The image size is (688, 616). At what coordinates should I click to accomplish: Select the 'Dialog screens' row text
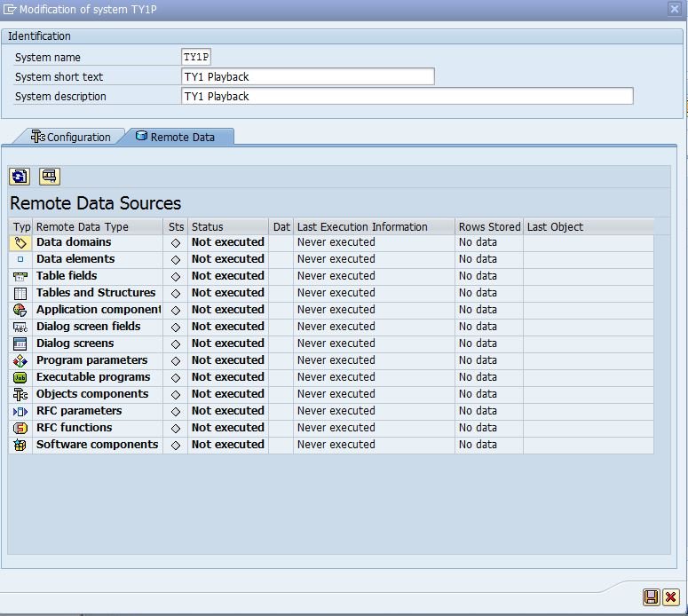pyautogui.click(x=75, y=344)
